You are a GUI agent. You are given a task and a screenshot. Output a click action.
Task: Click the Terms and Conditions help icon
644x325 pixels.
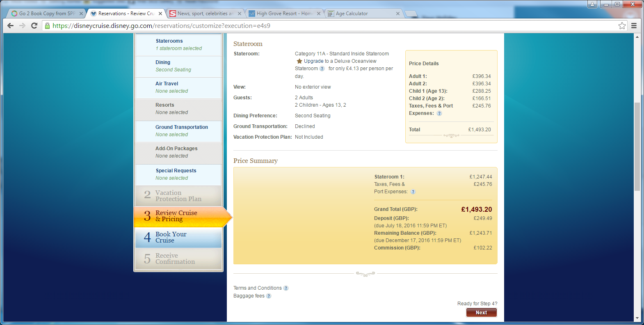point(286,288)
